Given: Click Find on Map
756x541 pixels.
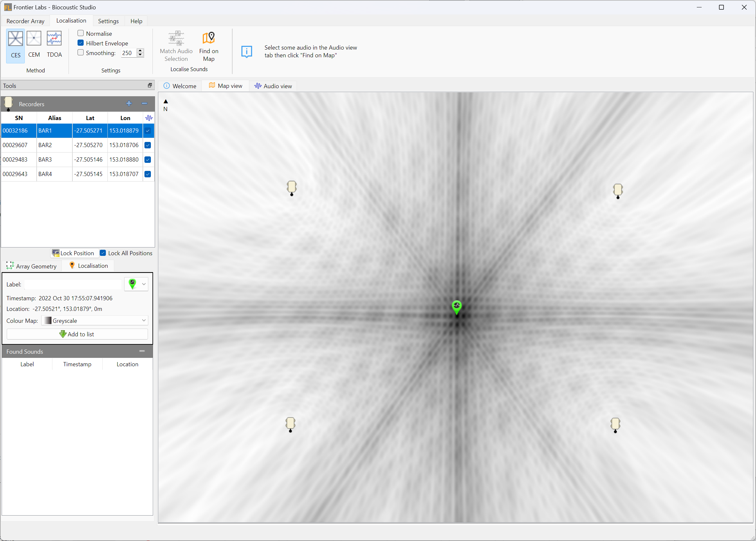Looking at the screenshot, I should 209,47.
